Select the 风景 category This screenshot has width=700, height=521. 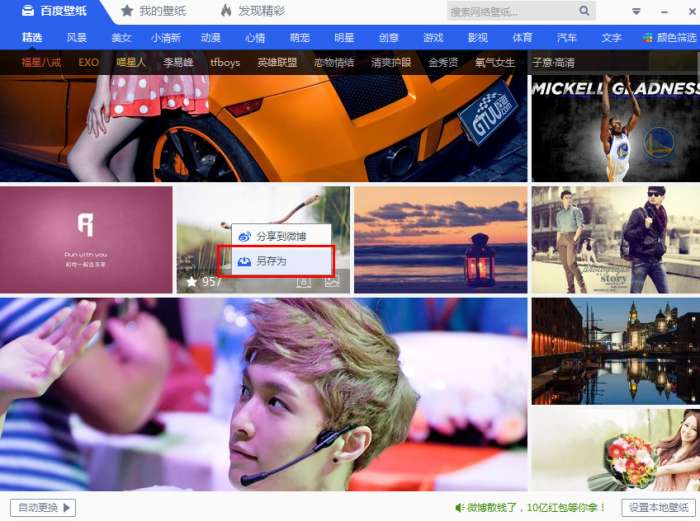(76, 38)
